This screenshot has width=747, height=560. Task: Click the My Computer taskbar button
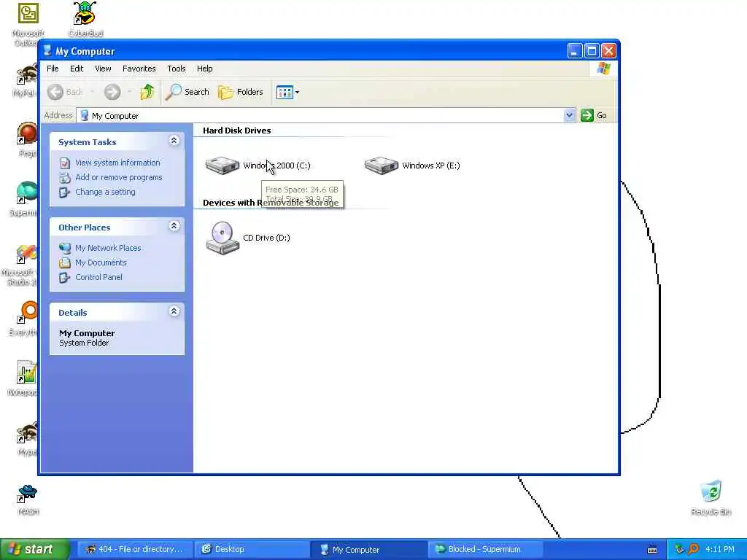[x=368, y=549]
